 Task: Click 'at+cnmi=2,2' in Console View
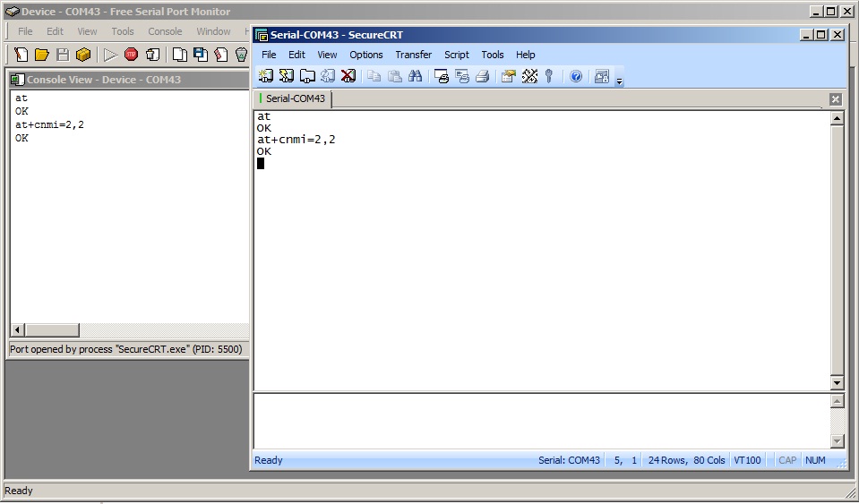(50, 124)
